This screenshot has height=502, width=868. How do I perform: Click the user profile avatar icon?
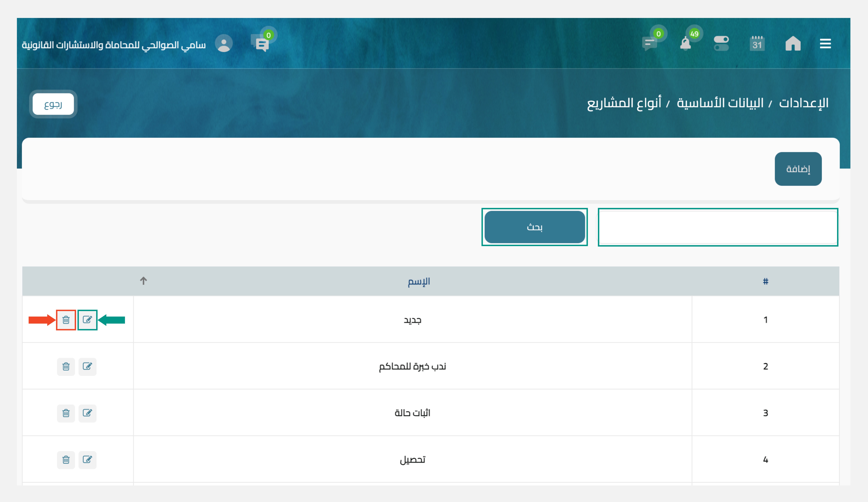pos(224,44)
